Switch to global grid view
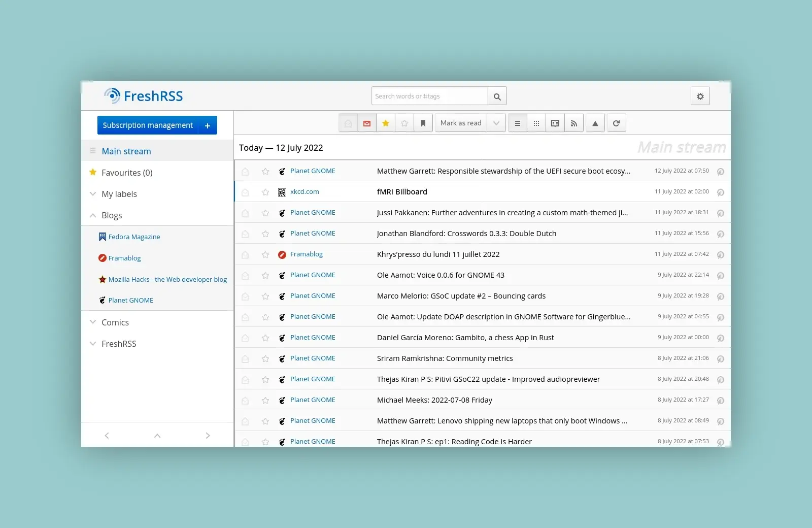This screenshot has height=528, width=812. pyautogui.click(x=536, y=123)
